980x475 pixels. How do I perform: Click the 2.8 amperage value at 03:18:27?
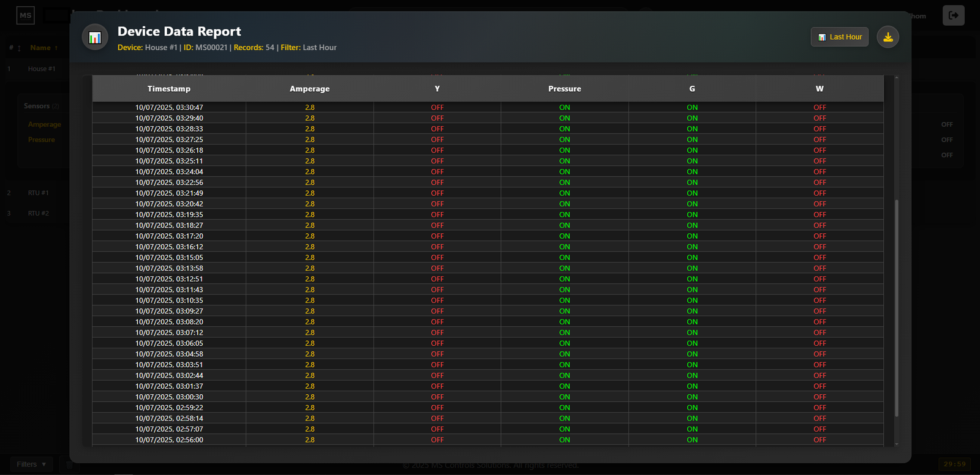click(x=310, y=225)
